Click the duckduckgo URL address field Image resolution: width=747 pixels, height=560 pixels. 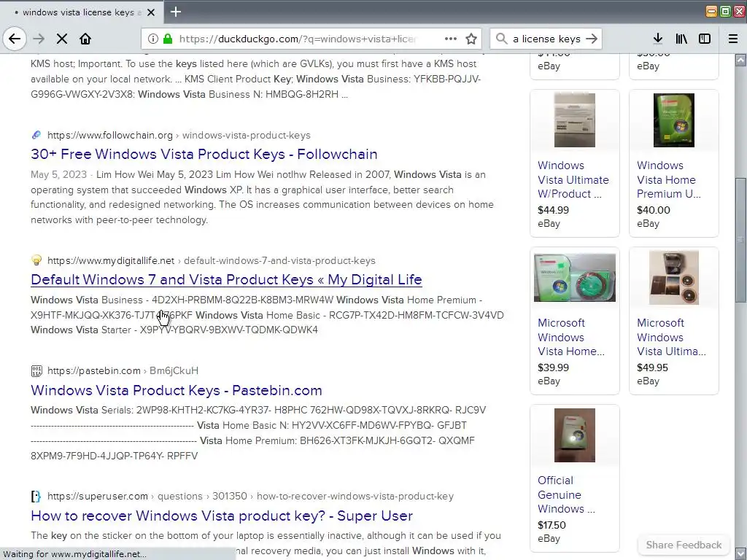[x=298, y=39]
